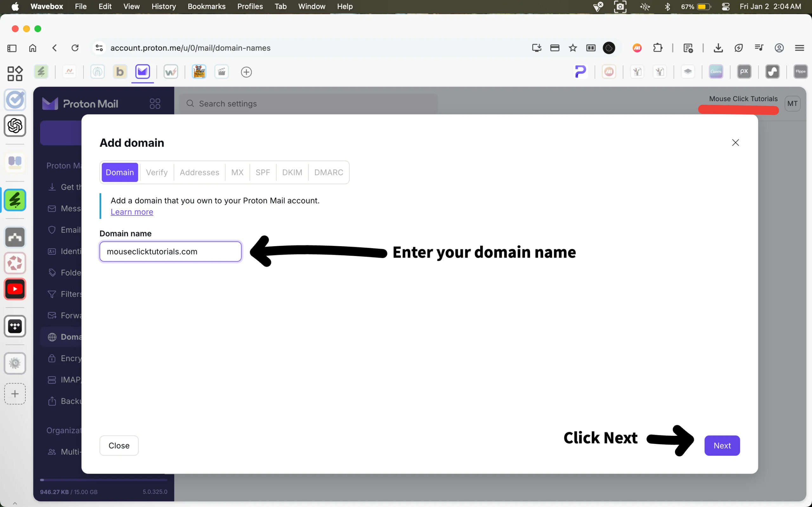Open the Proton Mail tab icon

pos(143,72)
